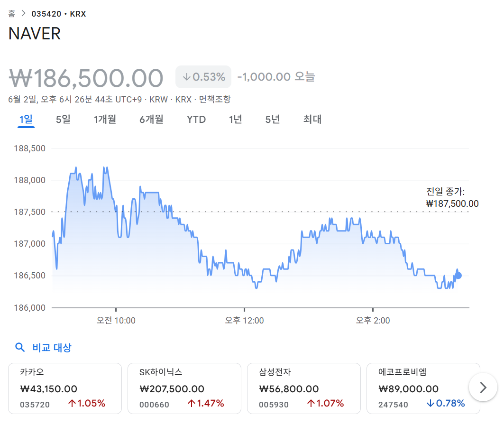Go to the 홈 breadcrumb link
Image resolution: width=504 pixels, height=425 pixels.
click(x=11, y=13)
